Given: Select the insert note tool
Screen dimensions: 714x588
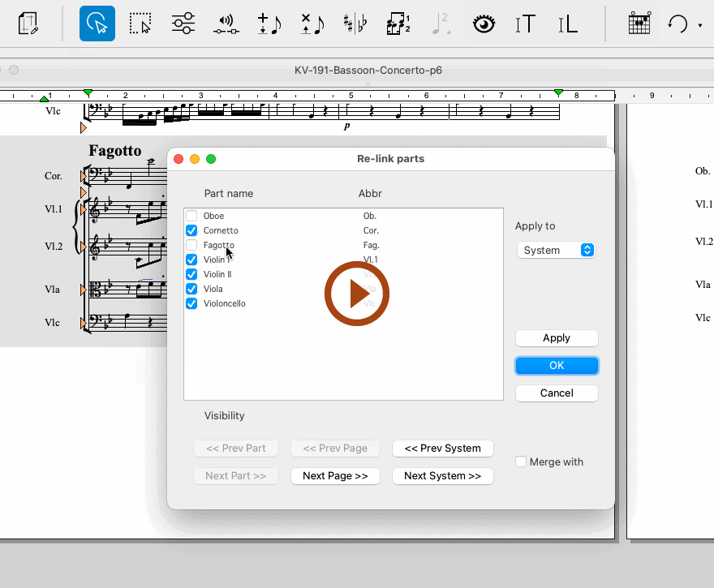Looking at the screenshot, I should pyautogui.click(x=269, y=24).
